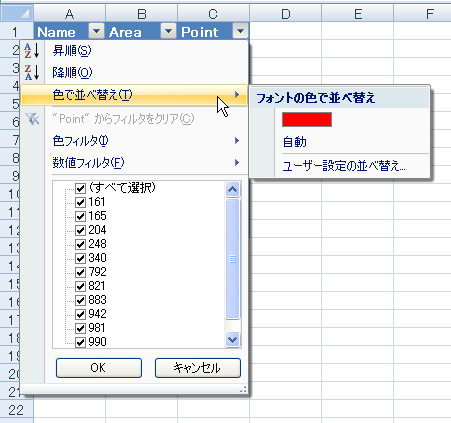Pick the red font color swatch
The image size is (451, 423).
point(307,119)
